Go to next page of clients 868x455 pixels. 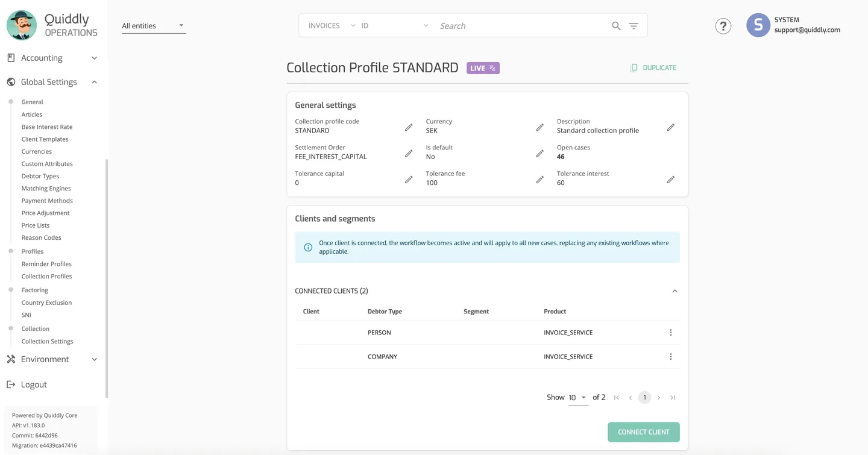point(659,398)
